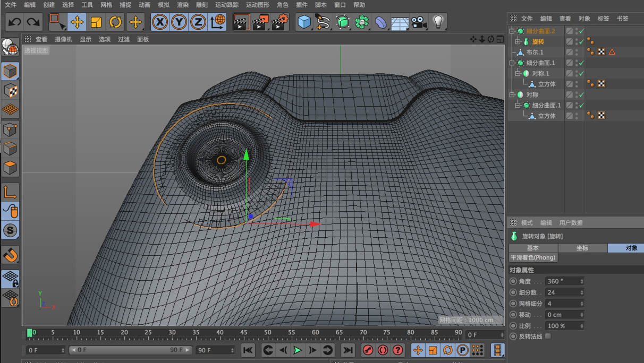Screen dimensions: 644x363
Task: Open the attributes 用户数据 menu
Action: click(x=571, y=223)
